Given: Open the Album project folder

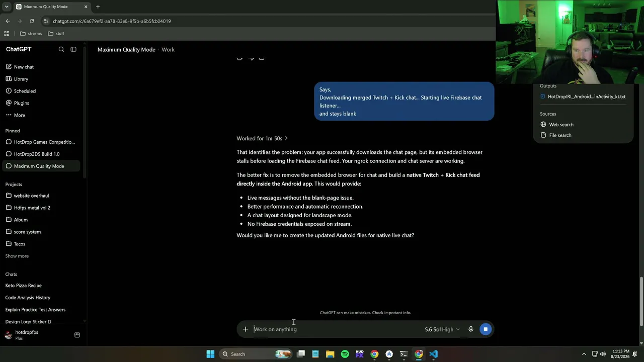Looking at the screenshot, I should [42, 220].
